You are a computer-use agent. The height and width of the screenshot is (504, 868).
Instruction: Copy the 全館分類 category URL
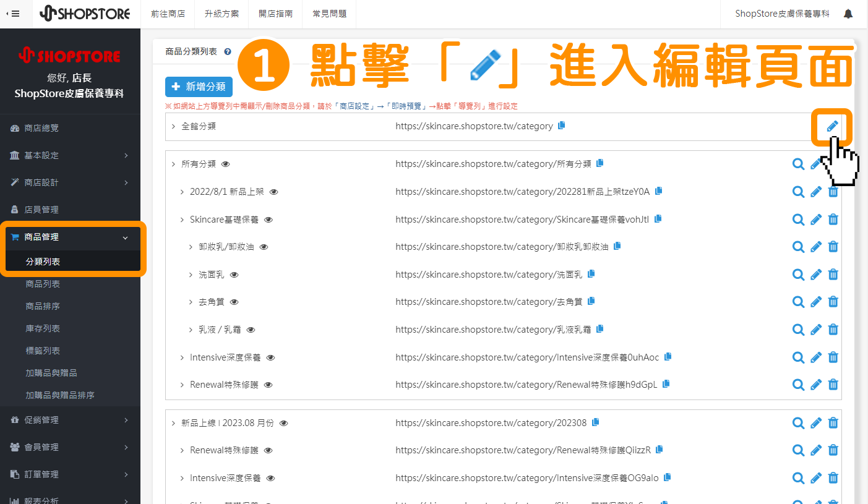point(561,126)
